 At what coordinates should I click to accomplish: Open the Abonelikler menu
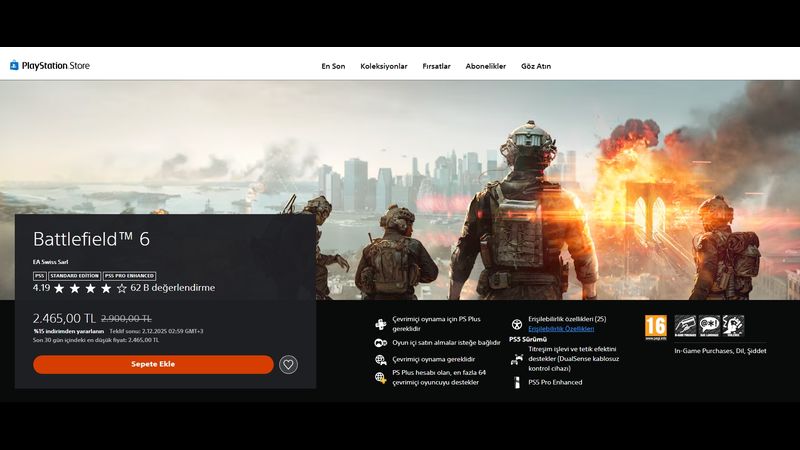[x=486, y=66]
